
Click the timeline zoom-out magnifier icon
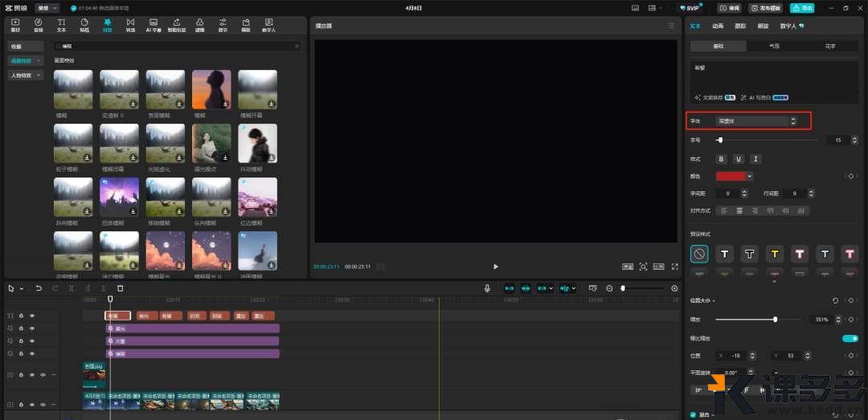pyautogui.click(x=609, y=288)
